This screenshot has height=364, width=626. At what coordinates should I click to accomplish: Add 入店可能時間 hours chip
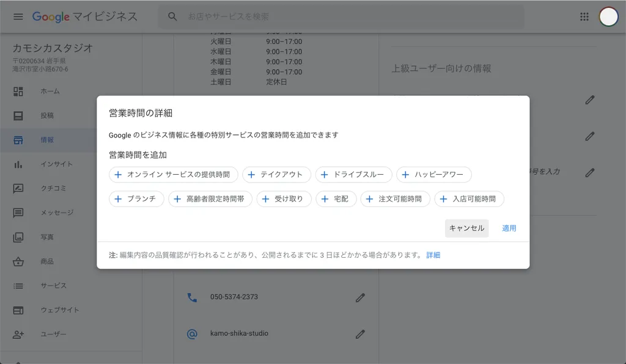pyautogui.click(x=469, y=199)
